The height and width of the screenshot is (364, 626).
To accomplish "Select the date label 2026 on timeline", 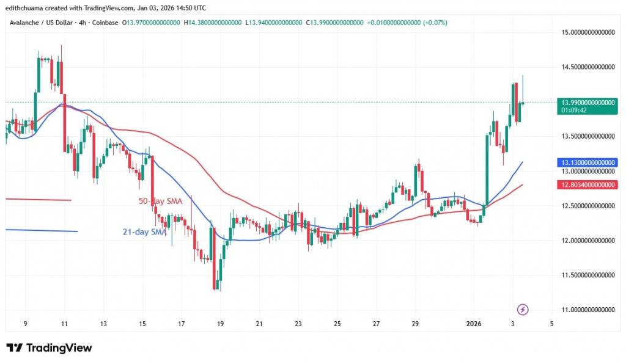I will click(x=474, y=324).
